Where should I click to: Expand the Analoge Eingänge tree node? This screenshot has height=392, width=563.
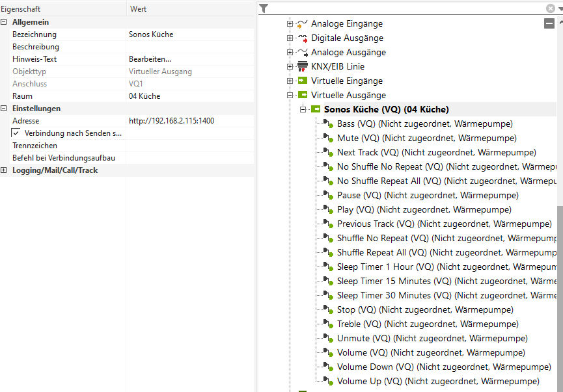(290, 23)
